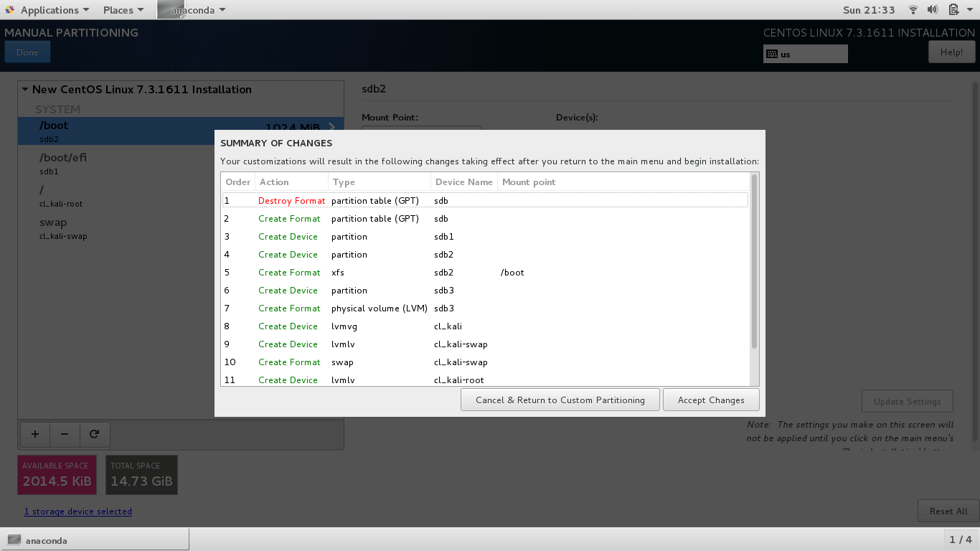This screenshot has width=980, height=551.
Task: Click the SUMMARY OF CHANGES title
Action: point(276,143)
